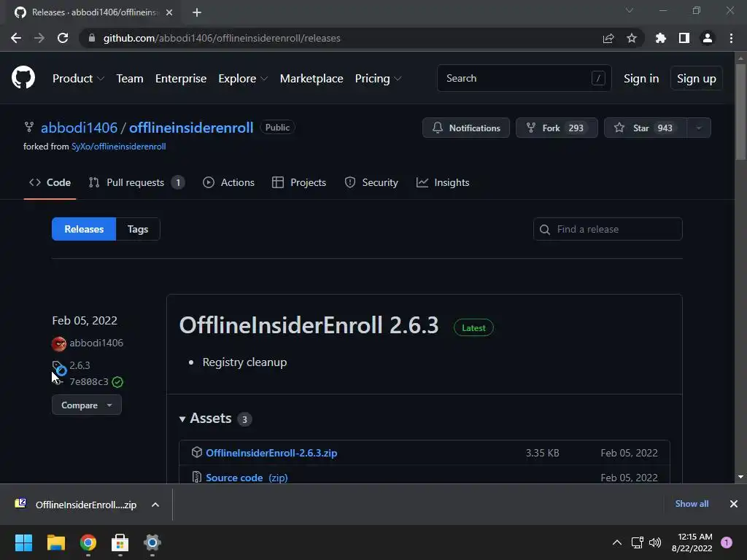Show hidden system tray icons

(617, 542)
